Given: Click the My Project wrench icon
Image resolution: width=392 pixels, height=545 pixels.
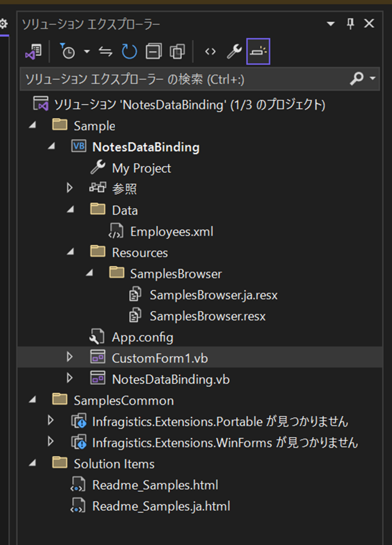Looking at the screenshot, I should click(98, 168).
